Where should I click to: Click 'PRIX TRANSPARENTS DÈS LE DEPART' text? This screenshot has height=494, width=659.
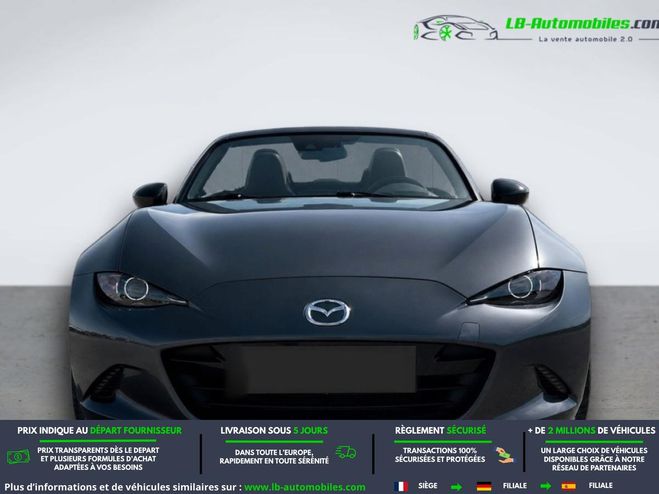point(98,450)
